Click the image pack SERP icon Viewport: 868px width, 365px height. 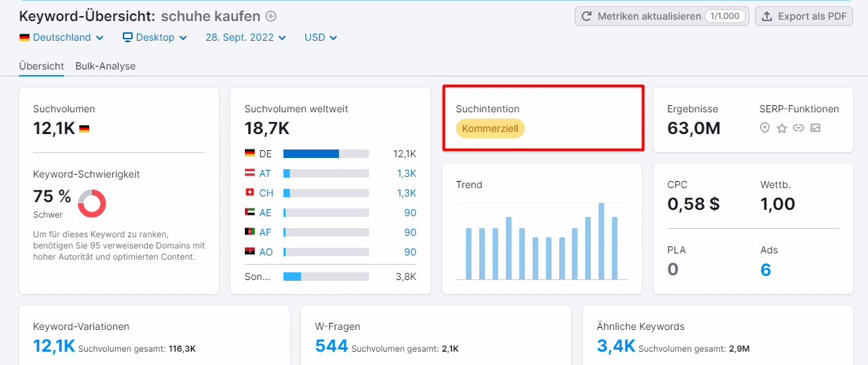click(815, 128)
